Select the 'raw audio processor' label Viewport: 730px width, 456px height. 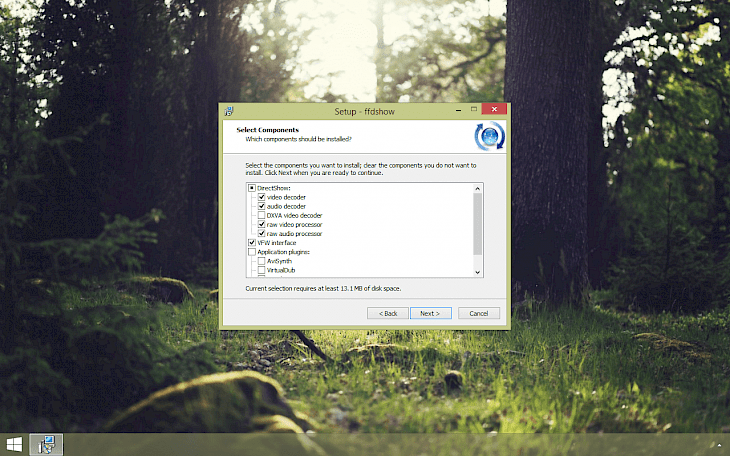tap(294, 234)
